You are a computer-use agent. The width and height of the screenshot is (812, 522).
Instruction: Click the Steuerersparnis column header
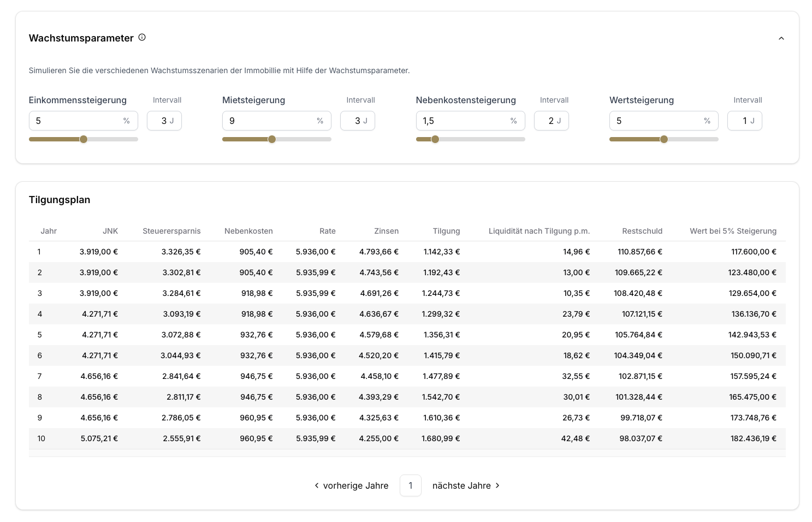[171, 231]
